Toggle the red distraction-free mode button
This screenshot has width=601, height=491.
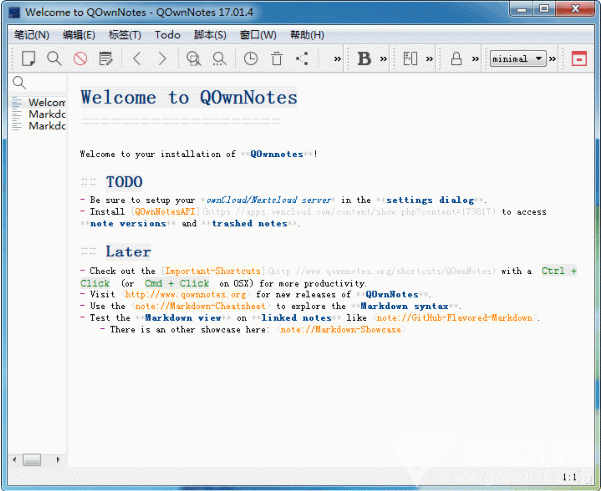579,59
